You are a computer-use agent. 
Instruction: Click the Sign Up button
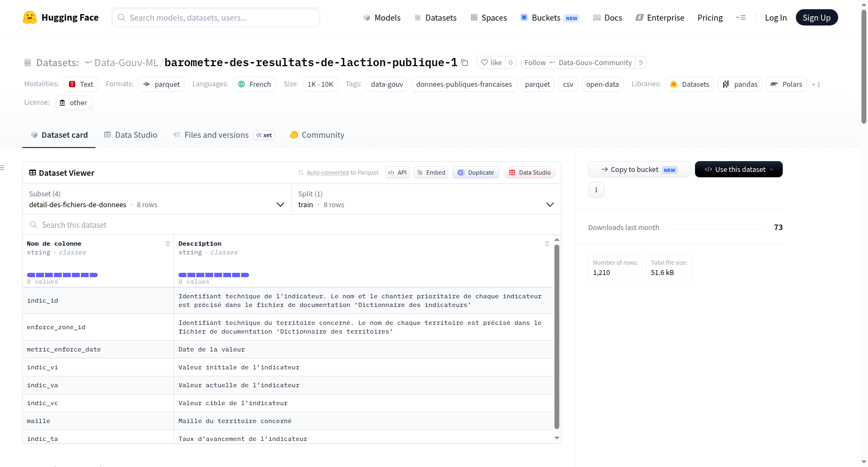coord(816,17)
